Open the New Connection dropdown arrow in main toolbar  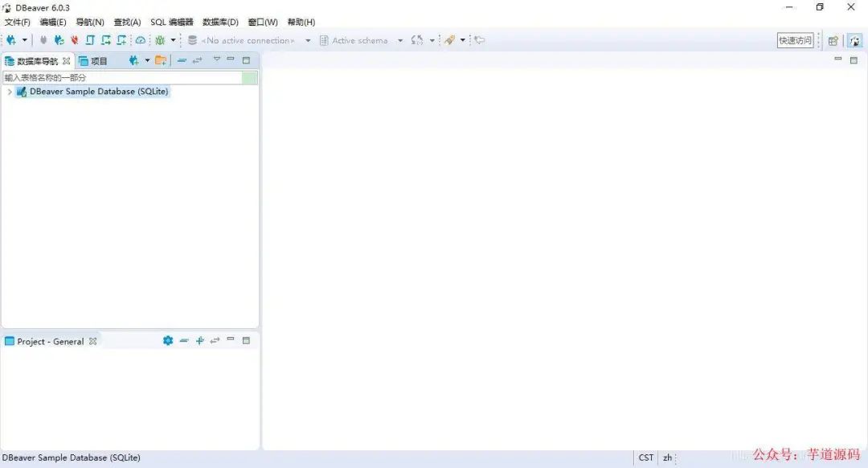click(x=24, y=40)
